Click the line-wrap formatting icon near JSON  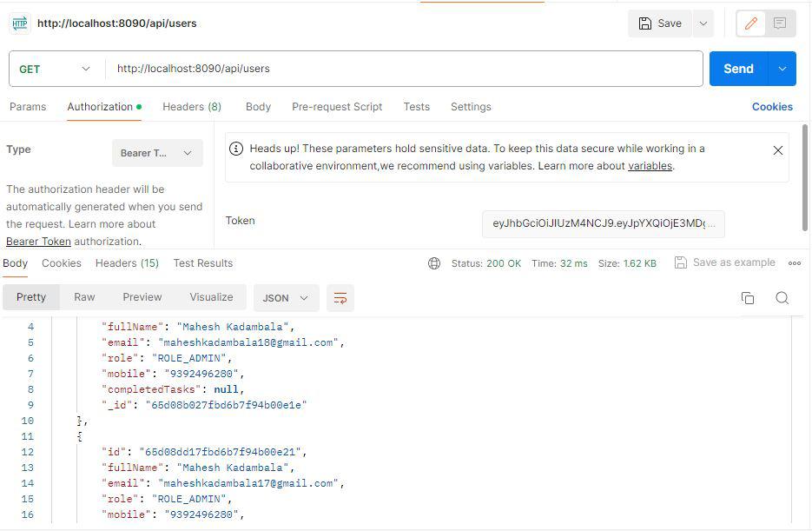(340, 298)
